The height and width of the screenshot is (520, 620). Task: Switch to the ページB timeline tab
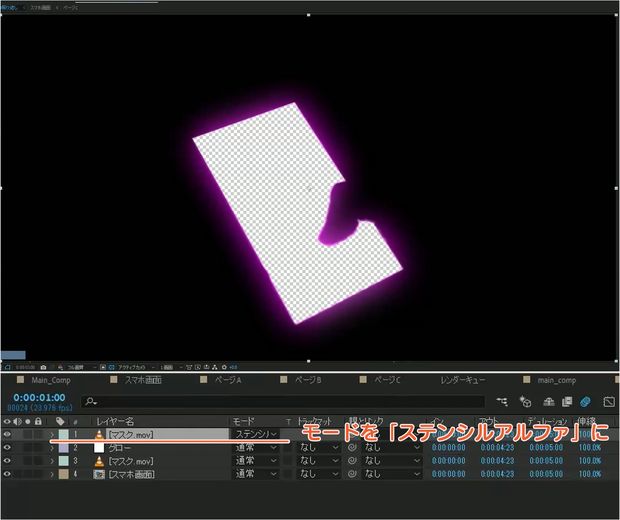pos(308,380)
